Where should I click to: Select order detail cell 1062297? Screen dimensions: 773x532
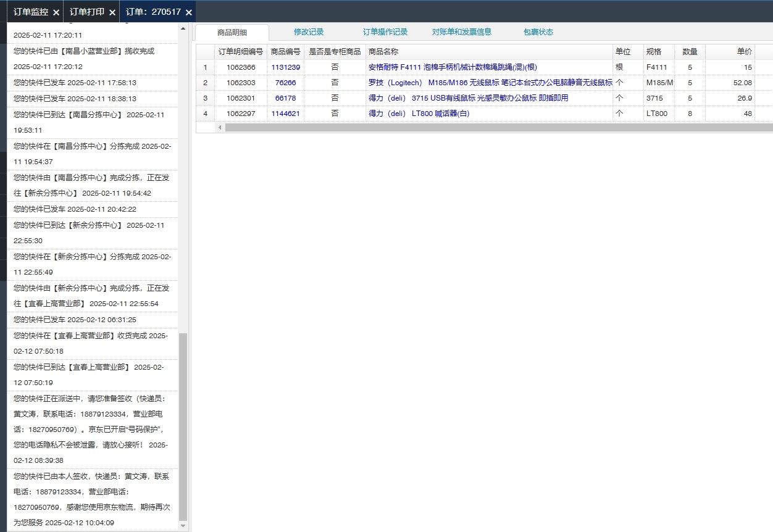click(241, 114)
